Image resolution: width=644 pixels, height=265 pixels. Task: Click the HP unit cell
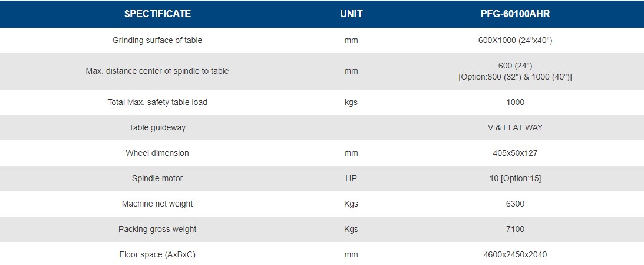(x=351, y=178)
